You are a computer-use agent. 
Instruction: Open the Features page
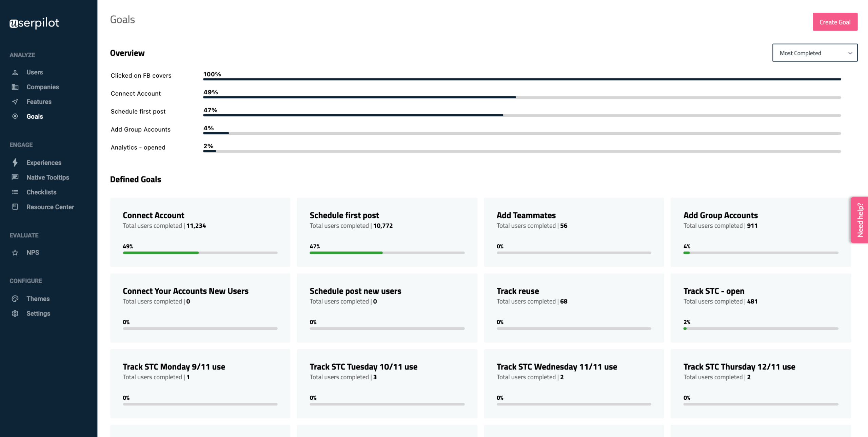click(x=39, y=102)
